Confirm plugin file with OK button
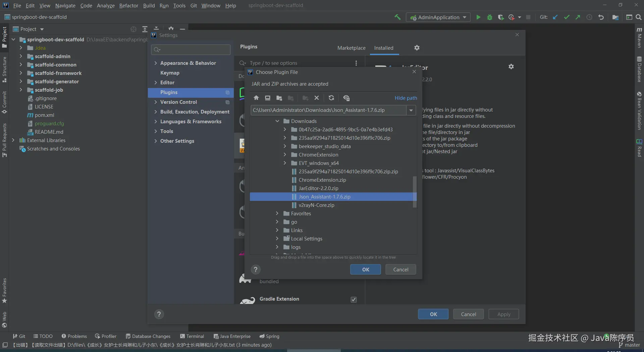 click(365, 269)
